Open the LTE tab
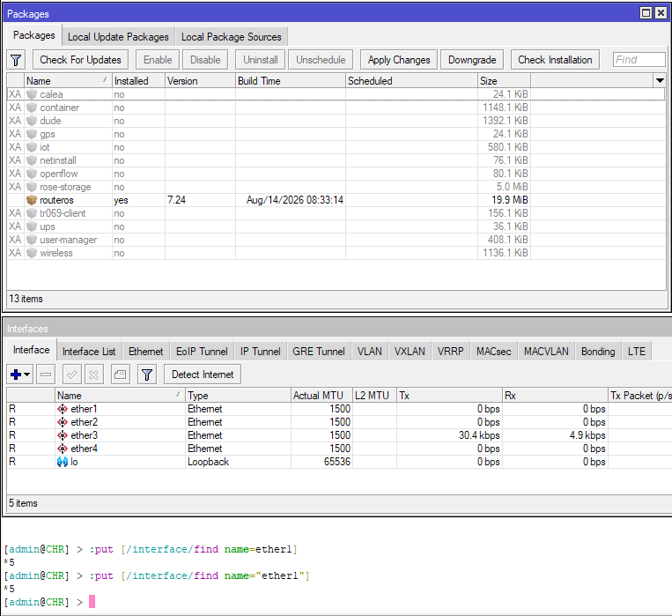 637,352
